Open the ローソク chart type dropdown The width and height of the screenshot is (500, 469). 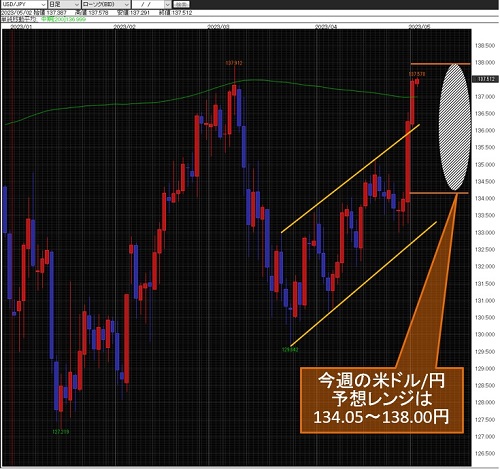(x=106, y=4)
